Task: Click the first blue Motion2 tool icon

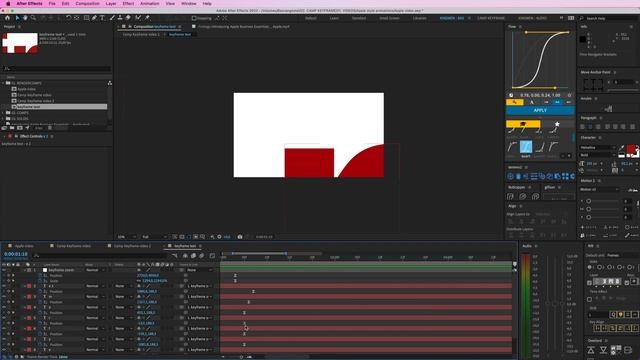Action: point(510,176)
